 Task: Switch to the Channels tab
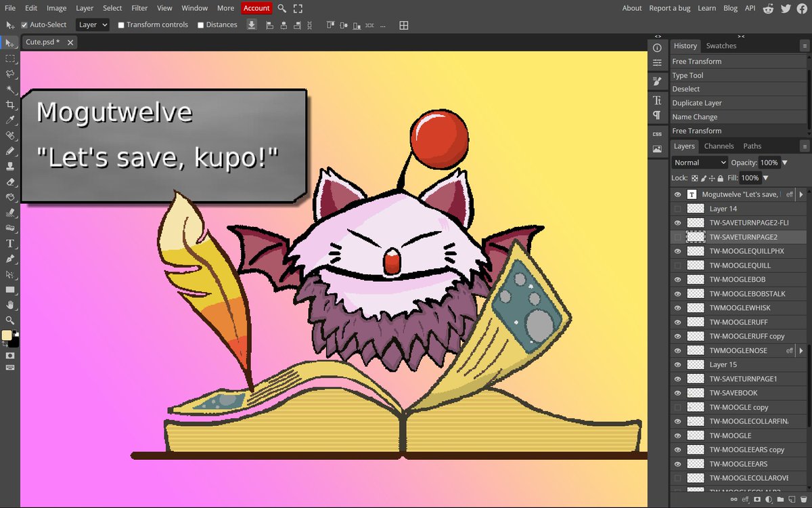719,146
